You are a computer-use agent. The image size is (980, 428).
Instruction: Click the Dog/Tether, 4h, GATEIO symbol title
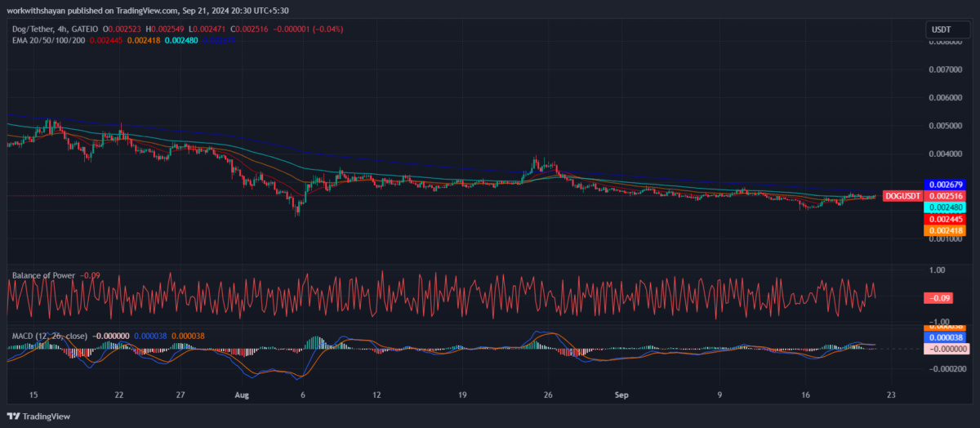54,29
